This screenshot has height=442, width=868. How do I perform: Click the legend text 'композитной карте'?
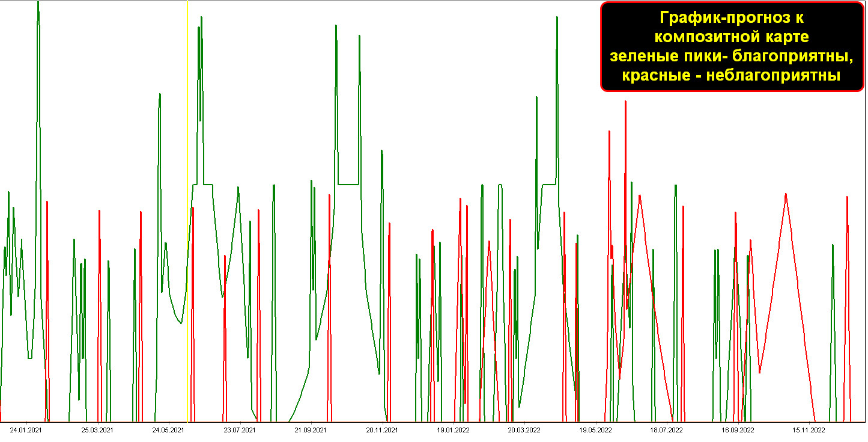click(x=731, y=37)
